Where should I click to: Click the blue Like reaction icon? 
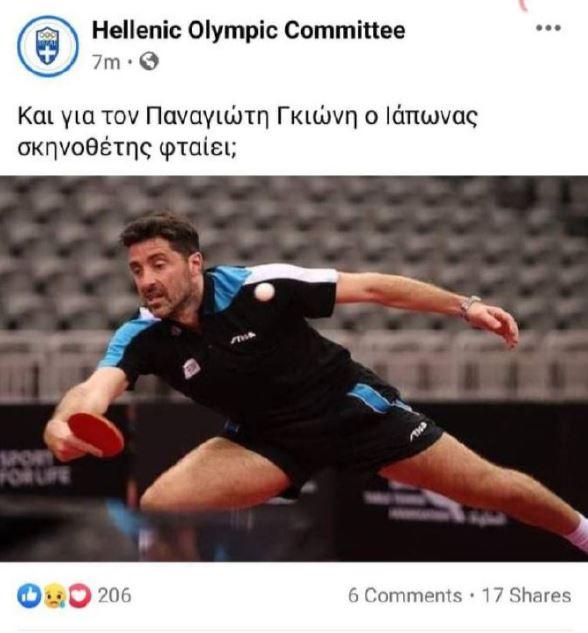(x=29, y=595)
